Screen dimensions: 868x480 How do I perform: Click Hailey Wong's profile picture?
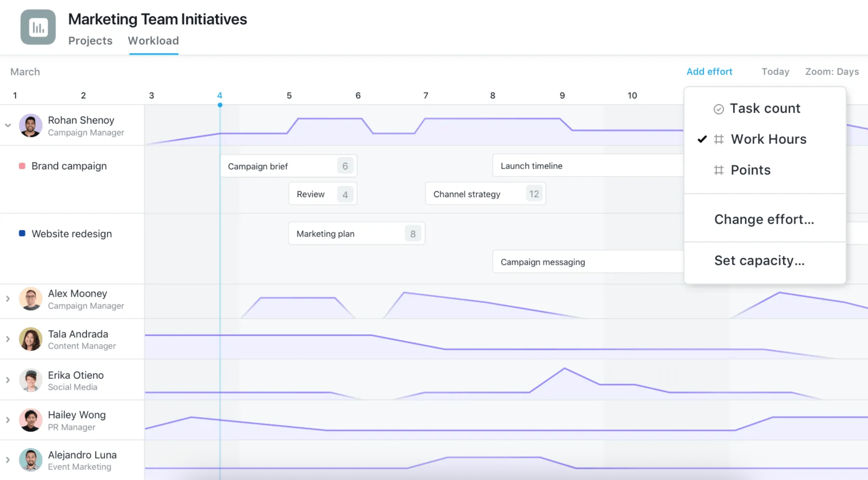click(30, 420)
